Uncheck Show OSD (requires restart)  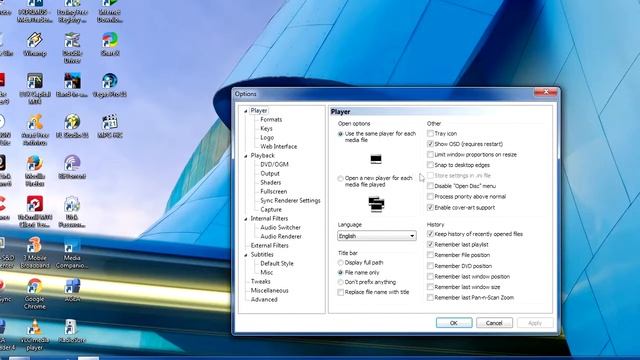coord(430,144)
